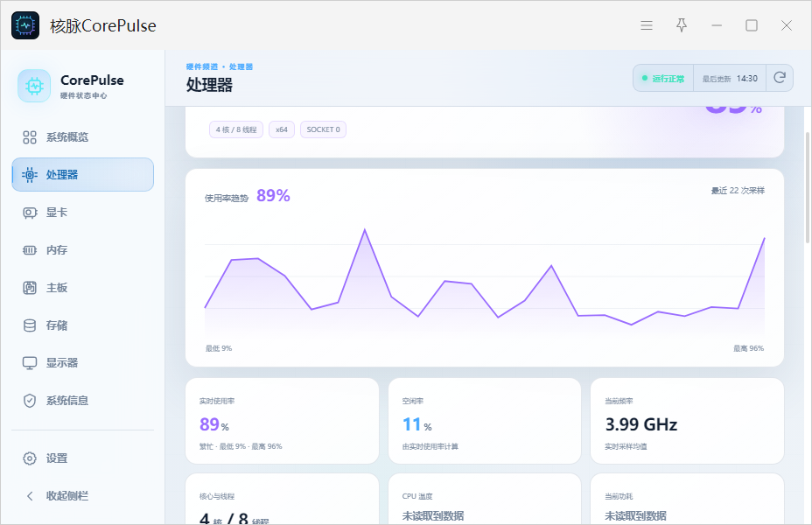Click the 最近 22 次采样 label

[738, 191]
